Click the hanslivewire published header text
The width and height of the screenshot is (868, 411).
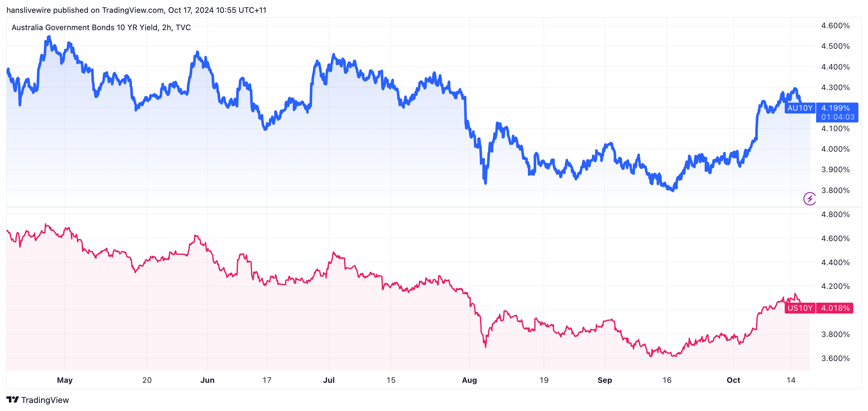136,10
